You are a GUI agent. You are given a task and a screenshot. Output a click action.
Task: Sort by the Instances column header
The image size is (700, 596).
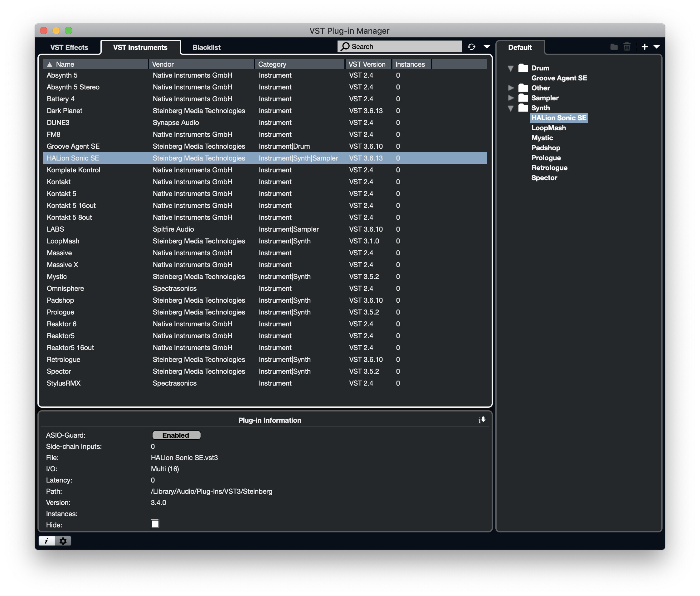click(x=412, y=64)
